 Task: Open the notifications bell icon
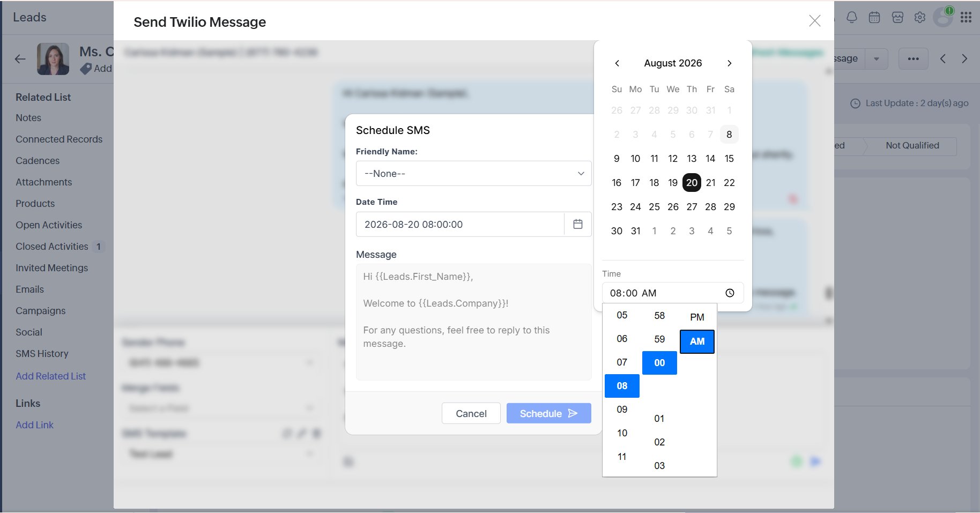pyautogui.click(x=852, y=18)
